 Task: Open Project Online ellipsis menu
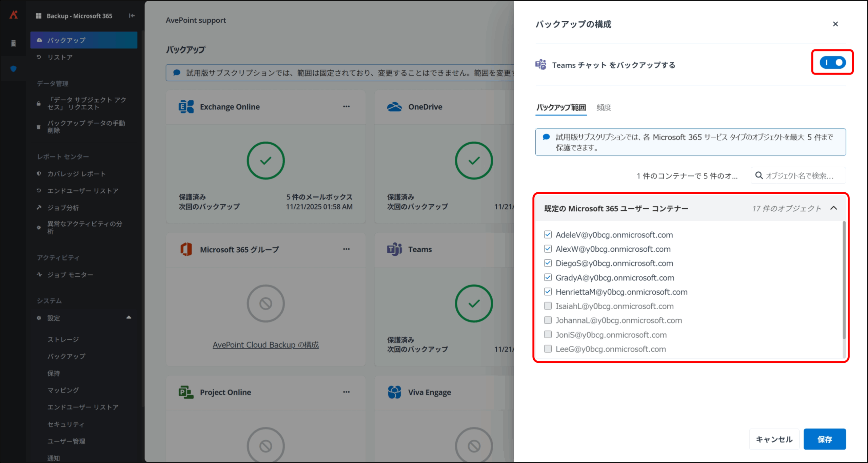tap(346, 392)
